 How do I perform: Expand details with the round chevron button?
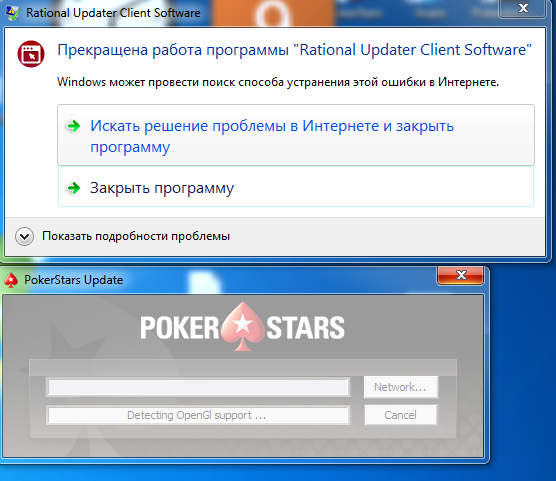tap(24, 236)
